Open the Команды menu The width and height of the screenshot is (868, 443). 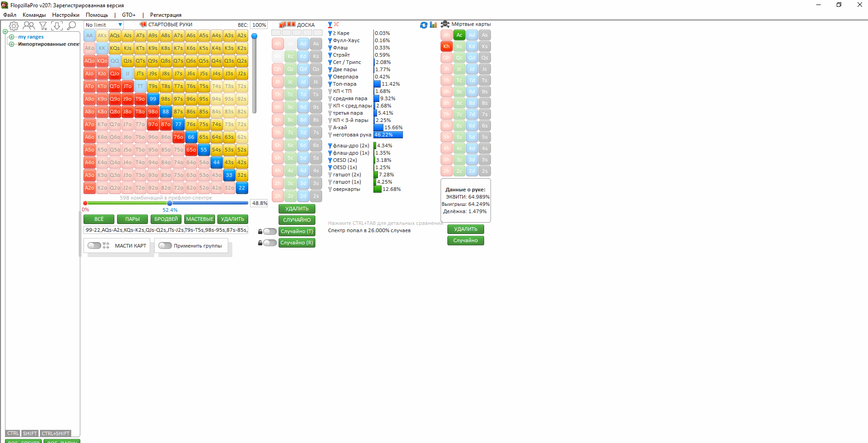tap(34, 15)
